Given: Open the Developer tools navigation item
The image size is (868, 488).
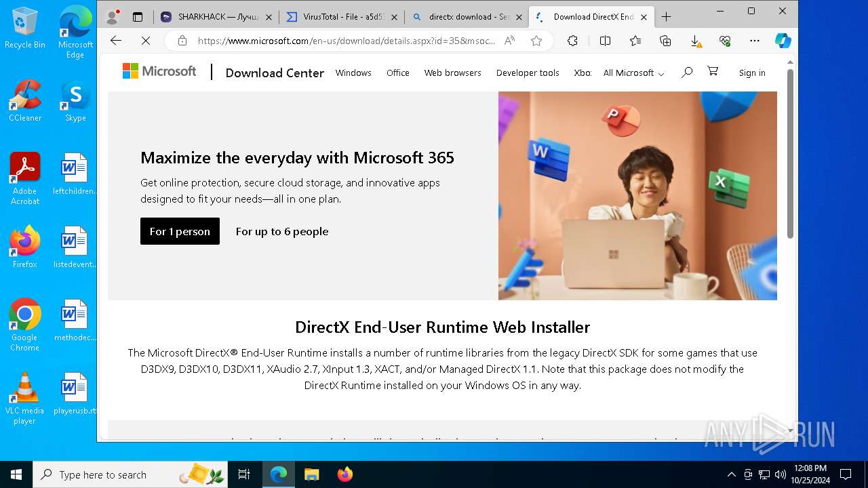Looking at the screenshot, I should pyautogui.click(x=528, y=73).
